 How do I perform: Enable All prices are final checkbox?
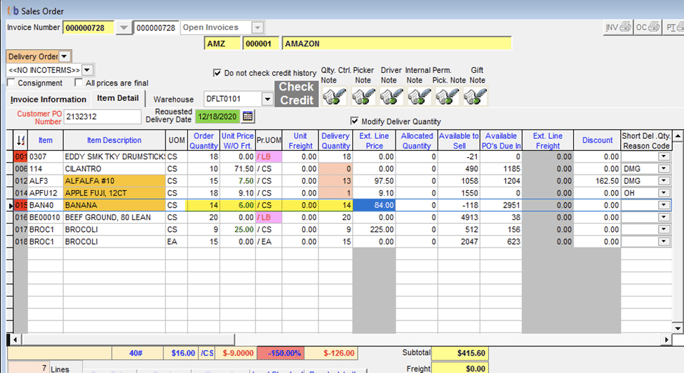pyautogui.click(x=79, y=82)
